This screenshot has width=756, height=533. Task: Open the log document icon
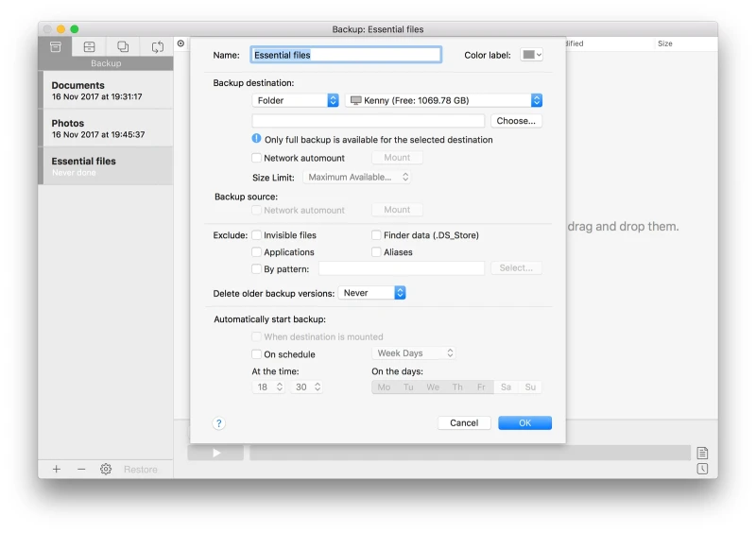(x=702, y=453)
